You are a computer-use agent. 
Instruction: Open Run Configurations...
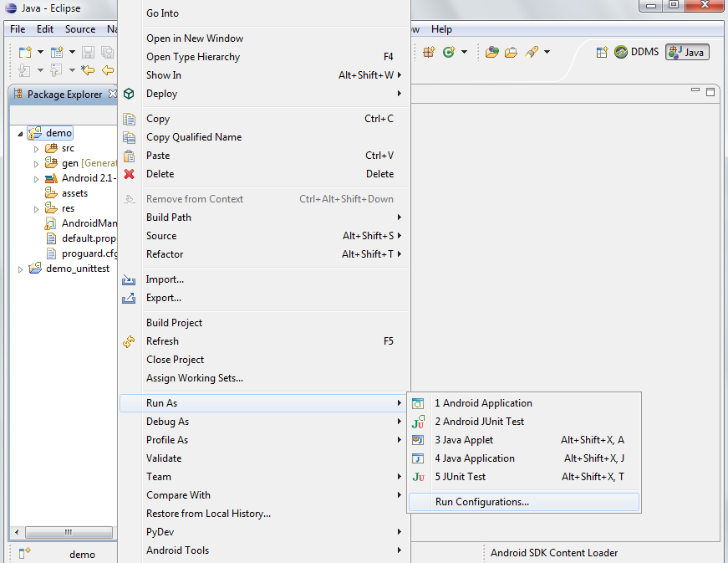pyautogui.click(x=524, y=502)
